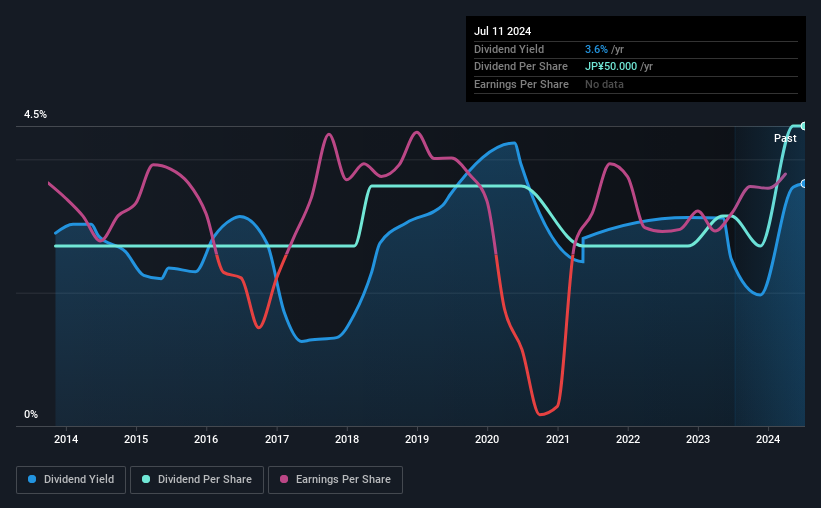The width and height of the screenshot is (821, 508).
Task: Click the Earnings Per Share tooltip row label
Action: (522, 84)
